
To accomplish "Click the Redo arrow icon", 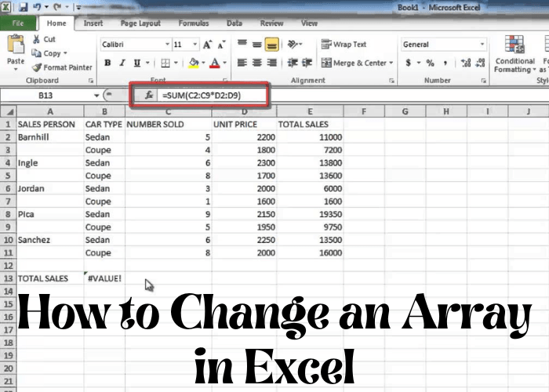I will pos(57,6).
